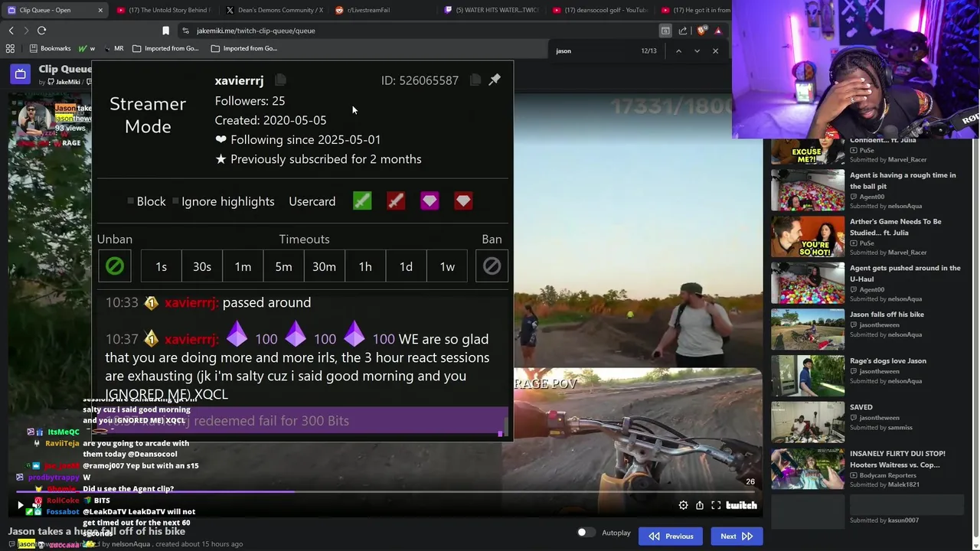Skip to the Next clip
Screen dimensions: 980x551
(x=737, y=536)
